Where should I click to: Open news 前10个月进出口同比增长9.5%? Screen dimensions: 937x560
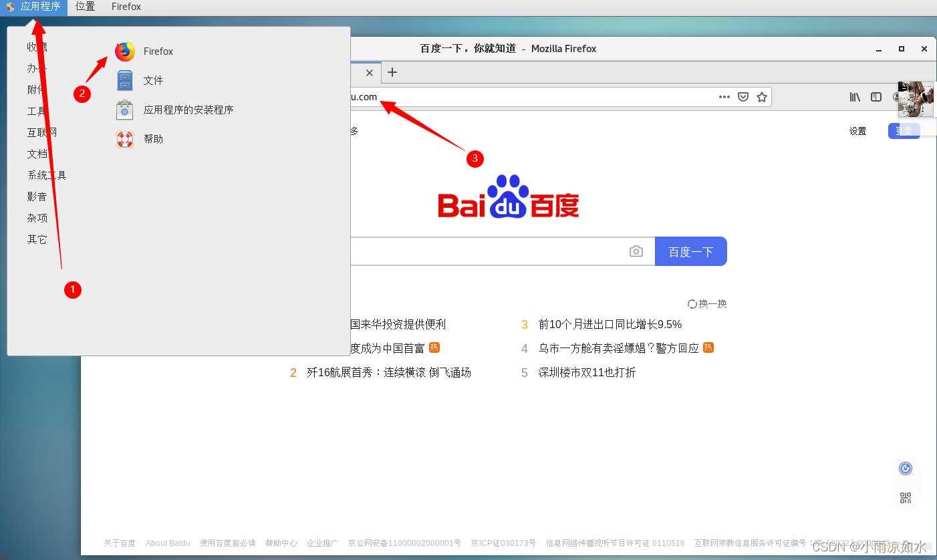pyautogui.click(x=610, y=324)
